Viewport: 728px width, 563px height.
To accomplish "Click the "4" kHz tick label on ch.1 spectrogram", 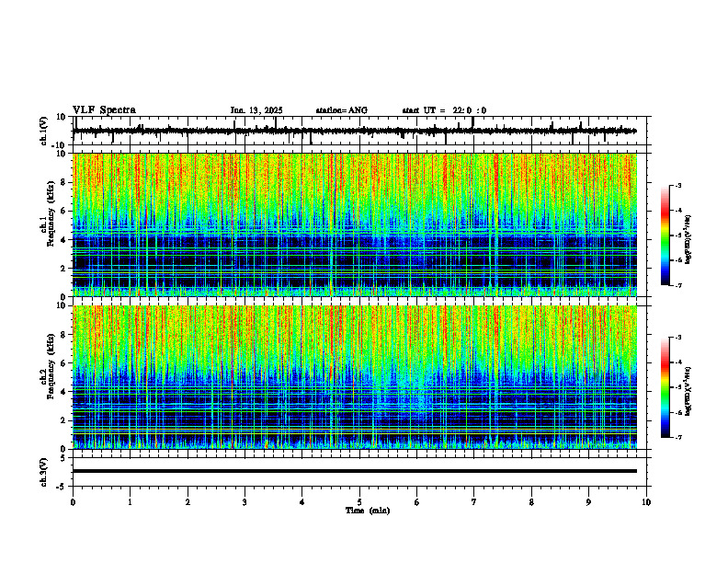I will tap(63, 240).
